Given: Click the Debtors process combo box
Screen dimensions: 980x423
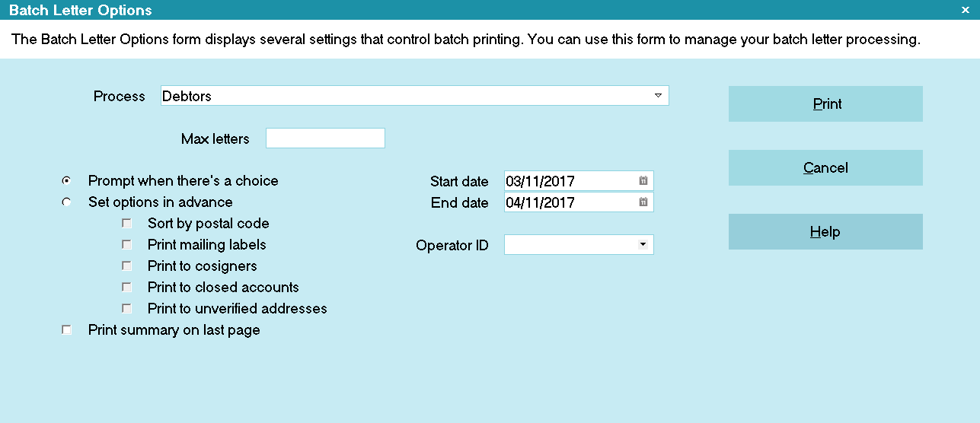Looking at the screenshot, I should [414, 96].
